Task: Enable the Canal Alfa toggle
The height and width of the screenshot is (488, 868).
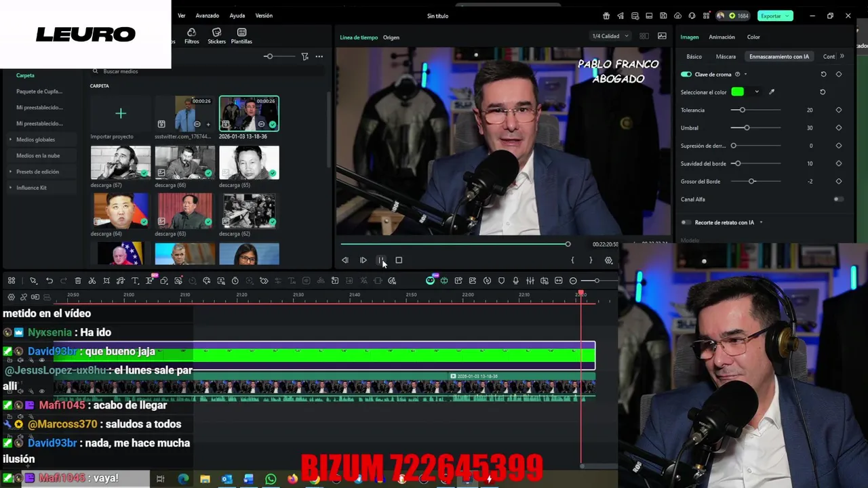Action: coord(839,199)
